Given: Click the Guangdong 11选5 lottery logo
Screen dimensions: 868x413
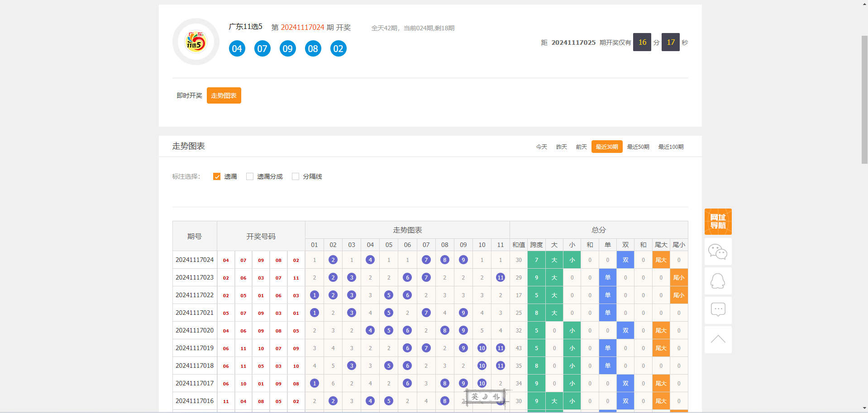Looking at the screenshot, I should 196,42.
